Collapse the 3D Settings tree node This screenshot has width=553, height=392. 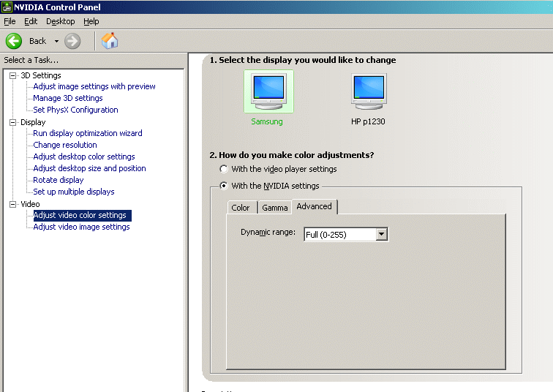[x=12, y=75]
